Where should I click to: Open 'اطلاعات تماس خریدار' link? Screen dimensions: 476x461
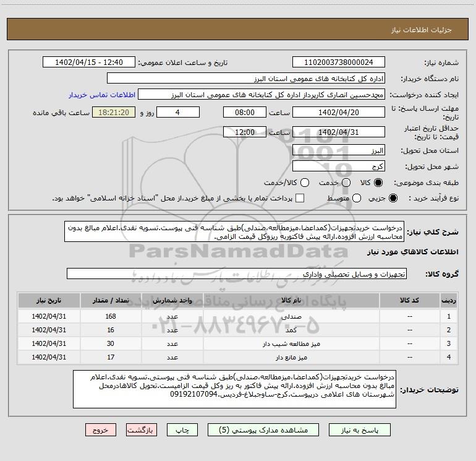pos(102,95)
